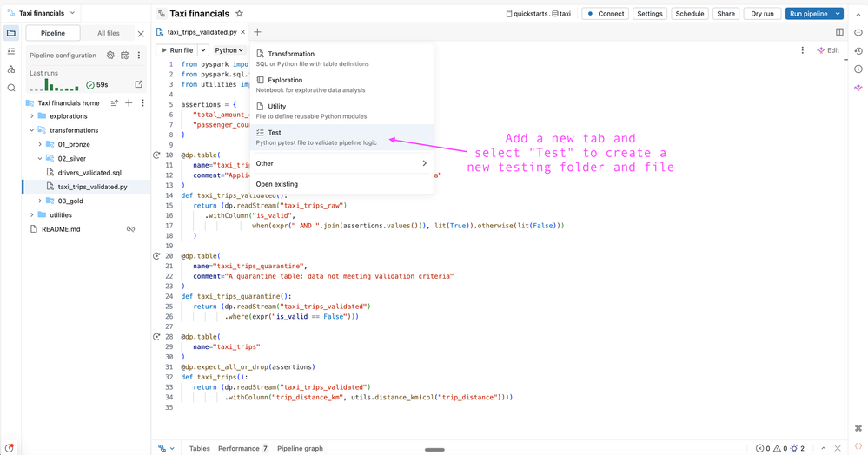868x455 pixels.
Task: Click the Share button
Action: [x=726, y=14]
